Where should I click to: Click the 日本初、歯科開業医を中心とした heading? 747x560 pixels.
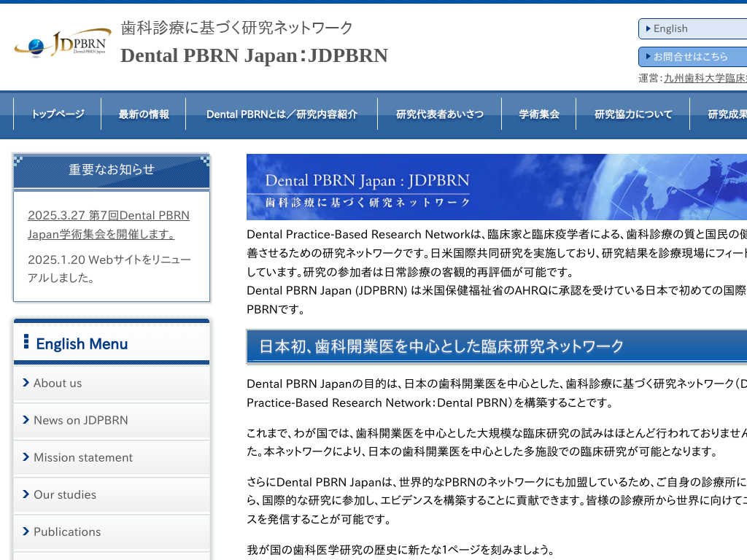[441, 346]
